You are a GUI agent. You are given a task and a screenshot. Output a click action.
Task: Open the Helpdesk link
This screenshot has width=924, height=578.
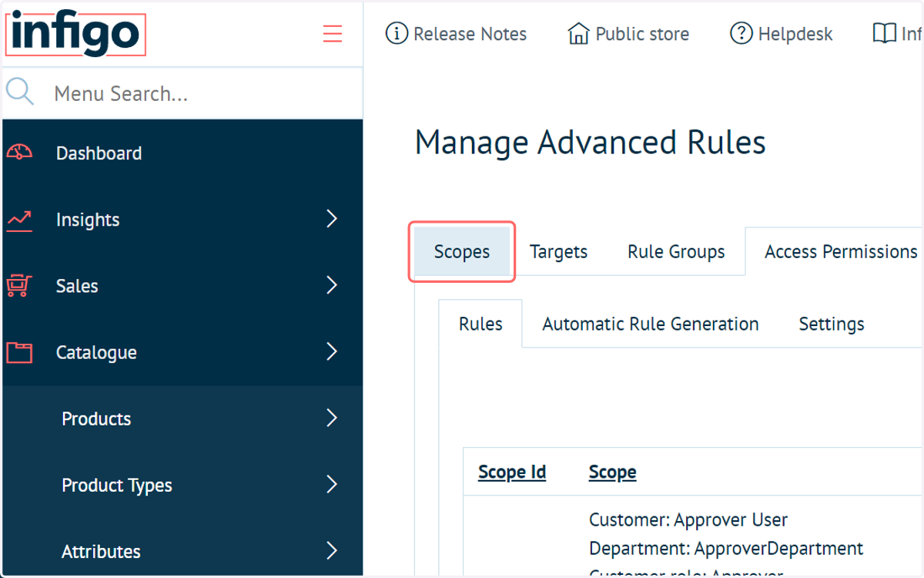(795, 34)
